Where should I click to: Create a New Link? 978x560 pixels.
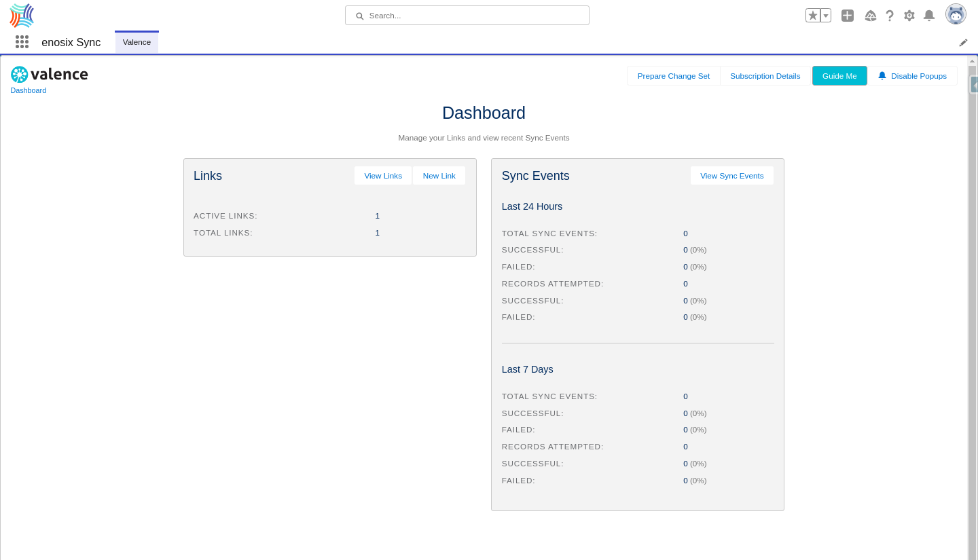439,176
